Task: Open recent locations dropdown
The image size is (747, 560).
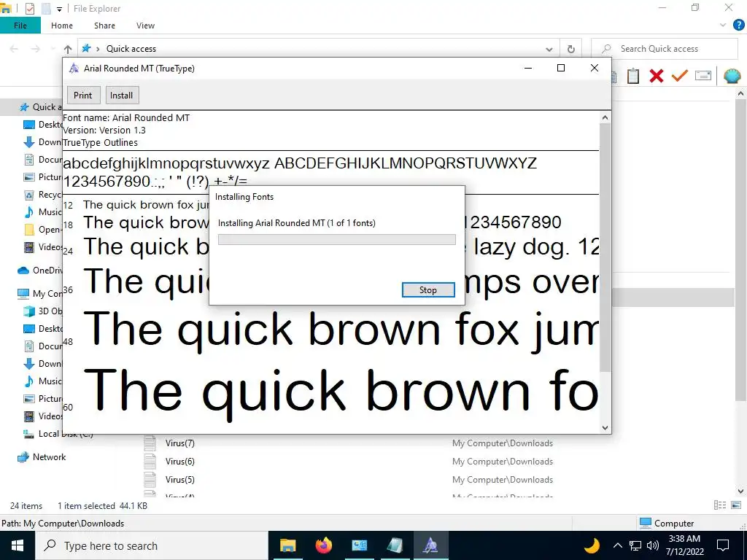Action: [x=53, y=49]
